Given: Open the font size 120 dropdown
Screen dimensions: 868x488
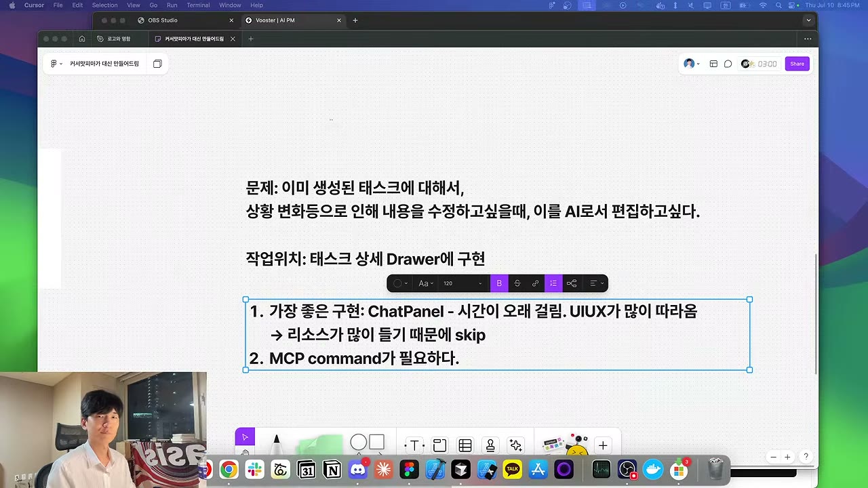Looking at the screenshot, I should point(462,283).
